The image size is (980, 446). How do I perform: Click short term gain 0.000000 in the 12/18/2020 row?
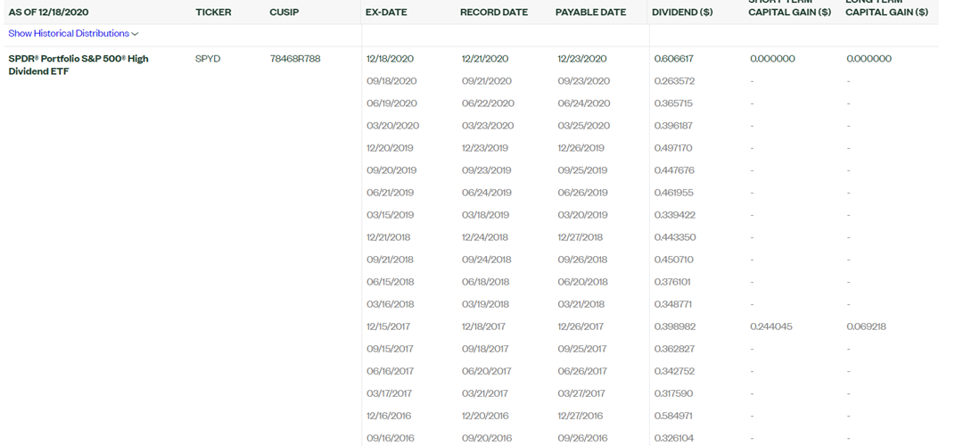point(772,59)
